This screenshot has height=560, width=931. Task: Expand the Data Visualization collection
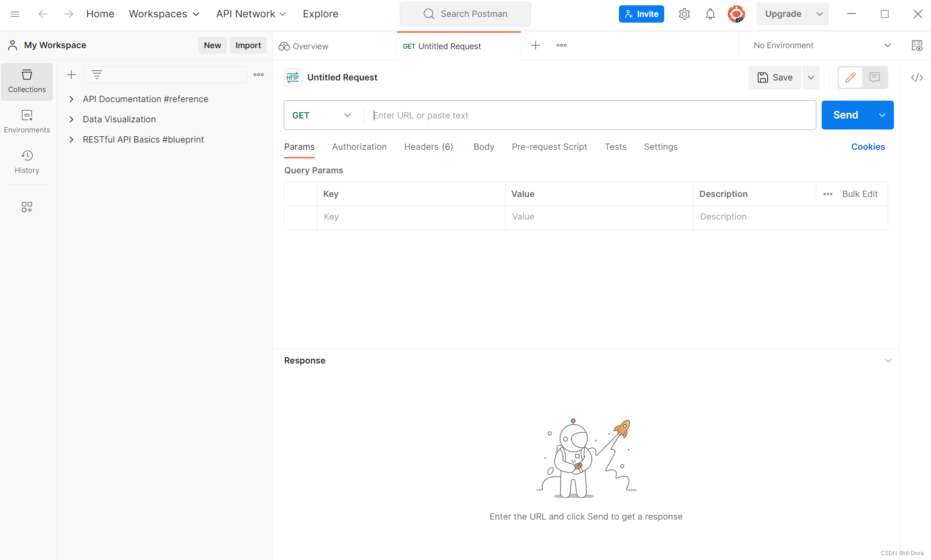pos(71,119)
